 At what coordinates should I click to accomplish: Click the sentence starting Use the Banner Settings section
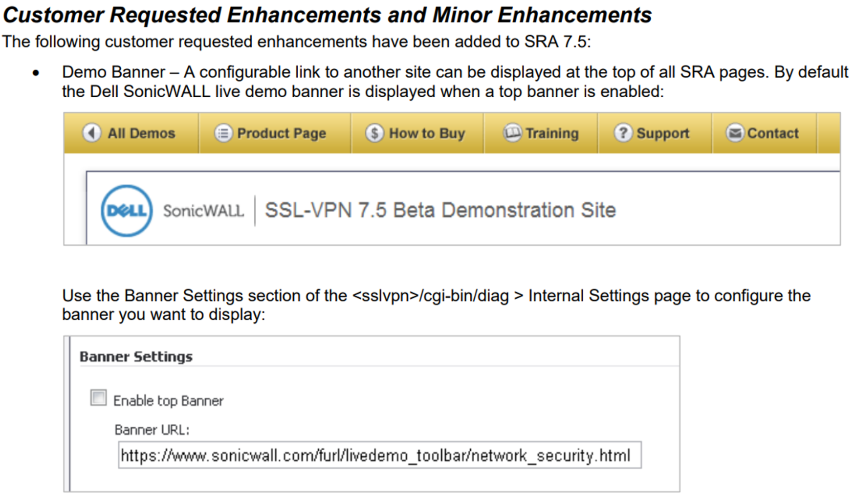click(x=436, y=305)
